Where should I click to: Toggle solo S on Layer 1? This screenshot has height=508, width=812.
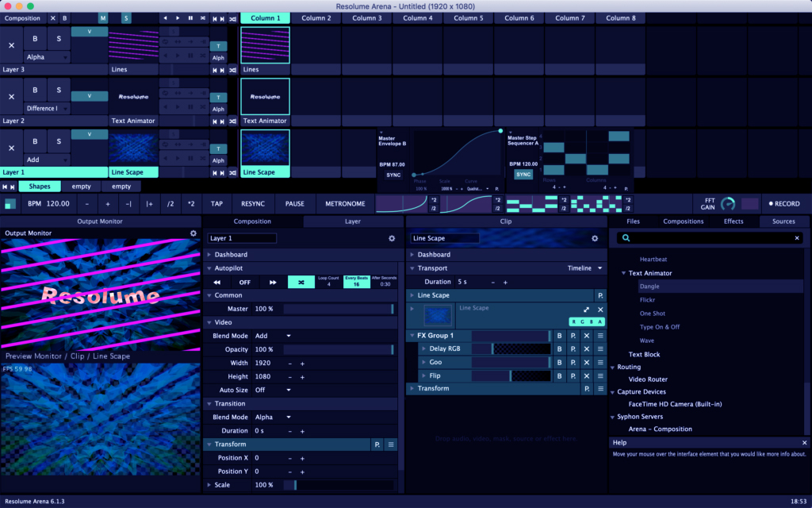[59, 141]
